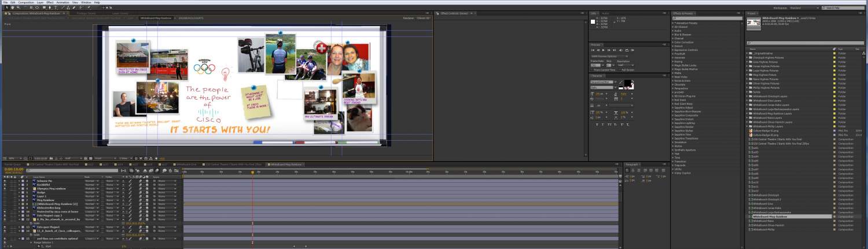Expand the Solids folder in Project
This screenshot has height=249, width=868.
click(747, 92)
